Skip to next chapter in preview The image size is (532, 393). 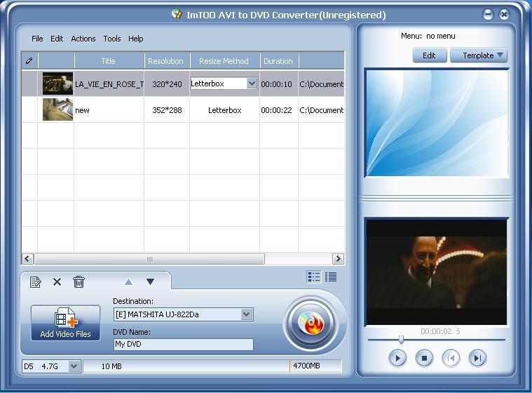(x=477, y=358)
